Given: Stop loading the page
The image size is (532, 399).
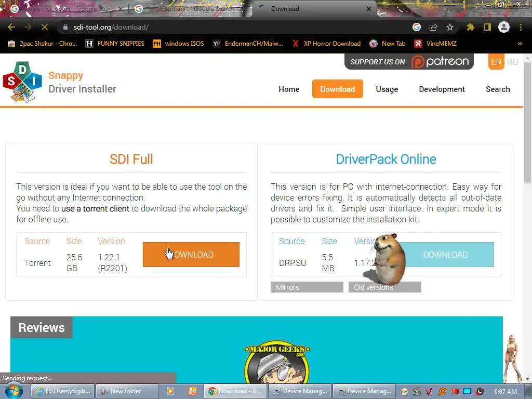Looking at the screenshot, I should 45,27.
